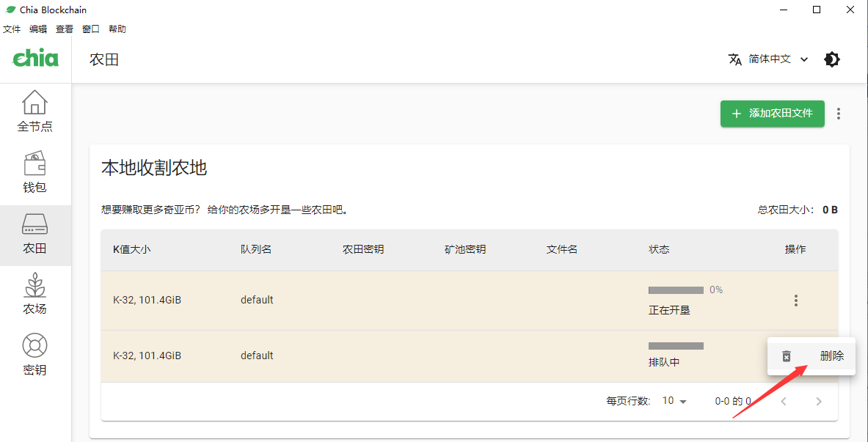Go to next page of table
868x442 pixels.
click(x=819, y=401)
